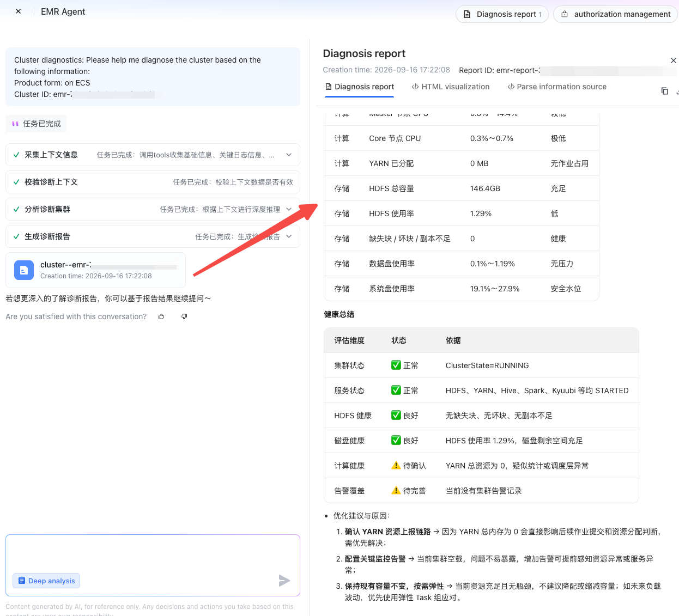This screenshot has width=679, height=616.
Task: Switch to Parse information source tab
Action: tap(556, 87)
